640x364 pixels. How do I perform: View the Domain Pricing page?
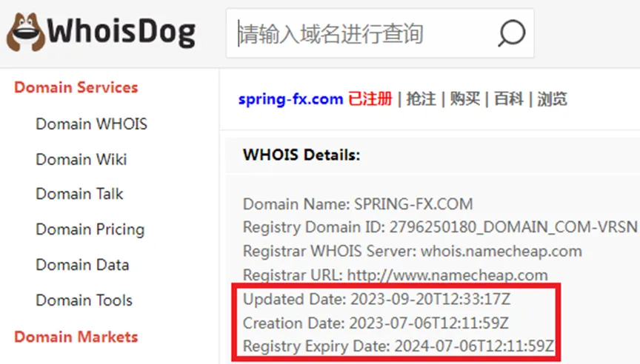click(90, 229)
